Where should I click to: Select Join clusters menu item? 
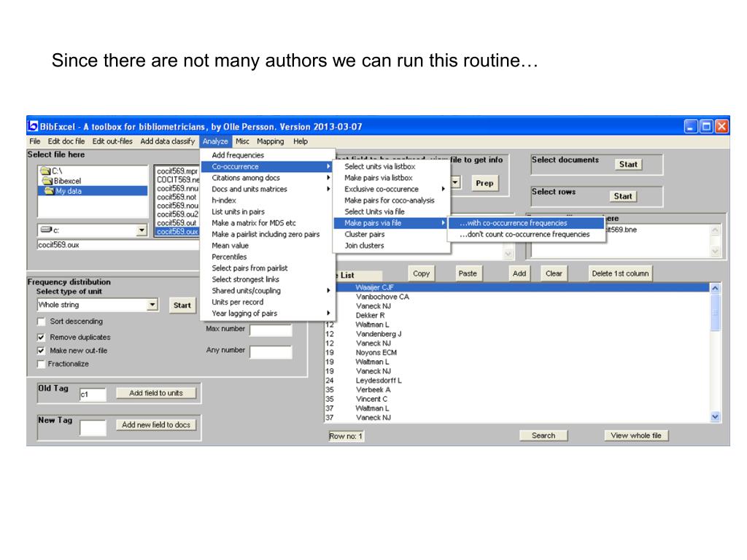pos(391,246)
